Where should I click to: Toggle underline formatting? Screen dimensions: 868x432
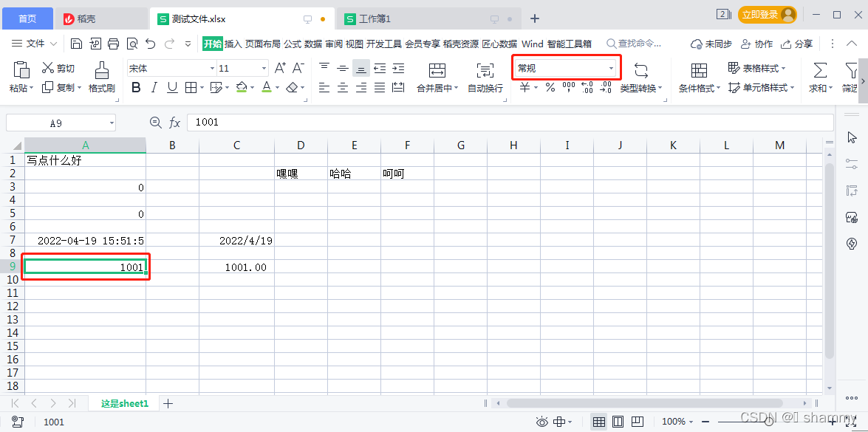171,87
